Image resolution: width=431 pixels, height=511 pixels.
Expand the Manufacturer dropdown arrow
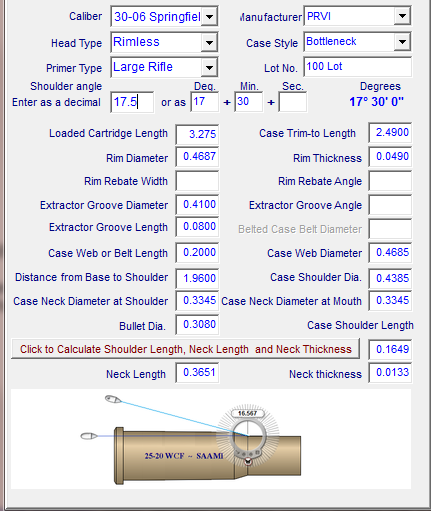point(402,16)
